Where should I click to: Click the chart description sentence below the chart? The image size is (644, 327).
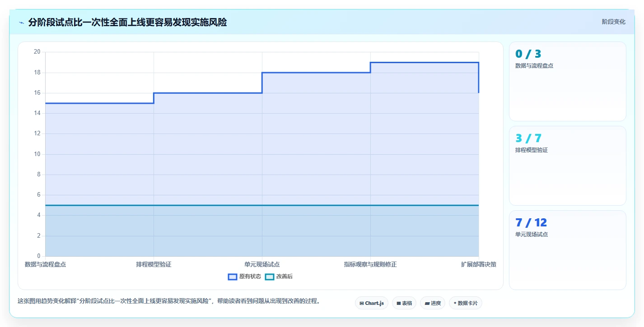click(x=169, y=301)
